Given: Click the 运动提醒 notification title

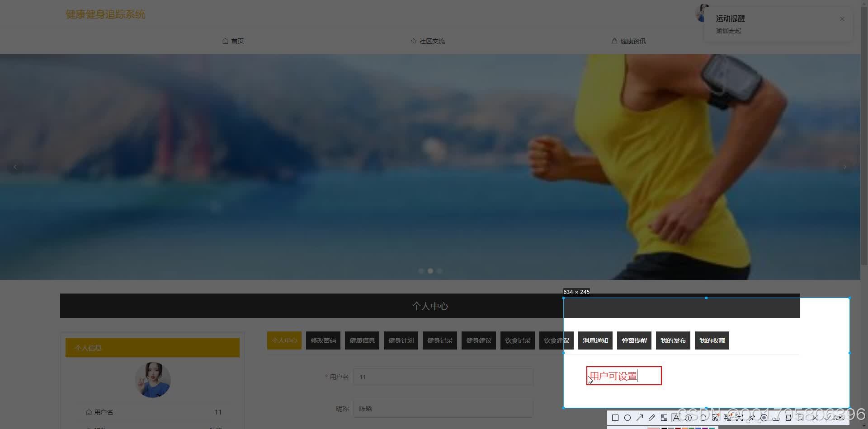Looking at the screenshot, I should click(x=730, y=19).
